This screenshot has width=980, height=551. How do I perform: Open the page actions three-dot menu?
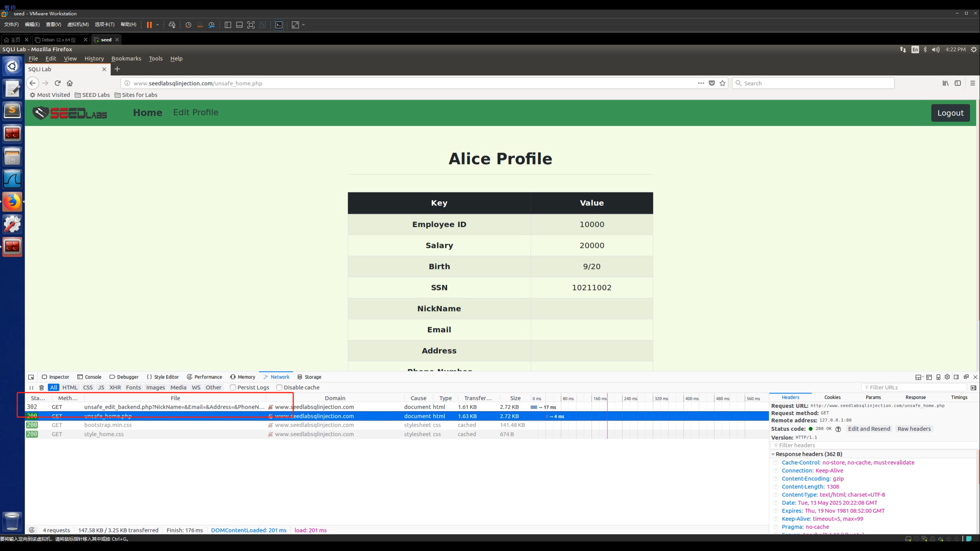tap(701, 83)
